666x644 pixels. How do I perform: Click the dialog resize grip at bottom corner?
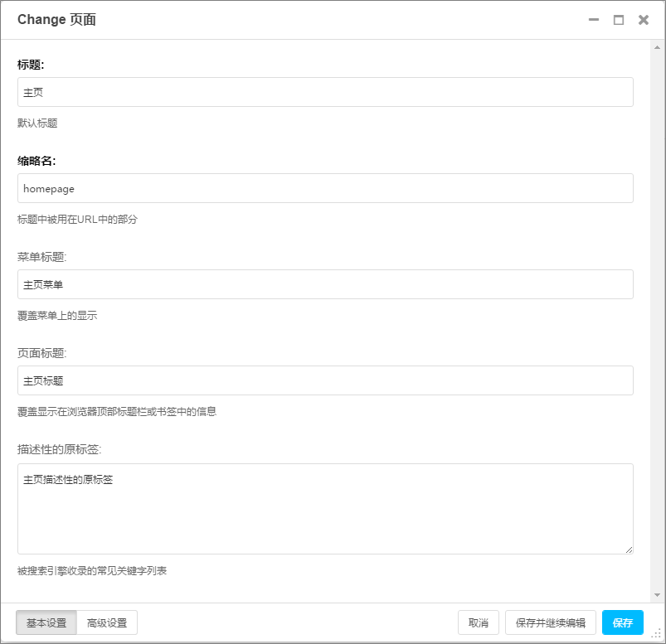[657, 634]
